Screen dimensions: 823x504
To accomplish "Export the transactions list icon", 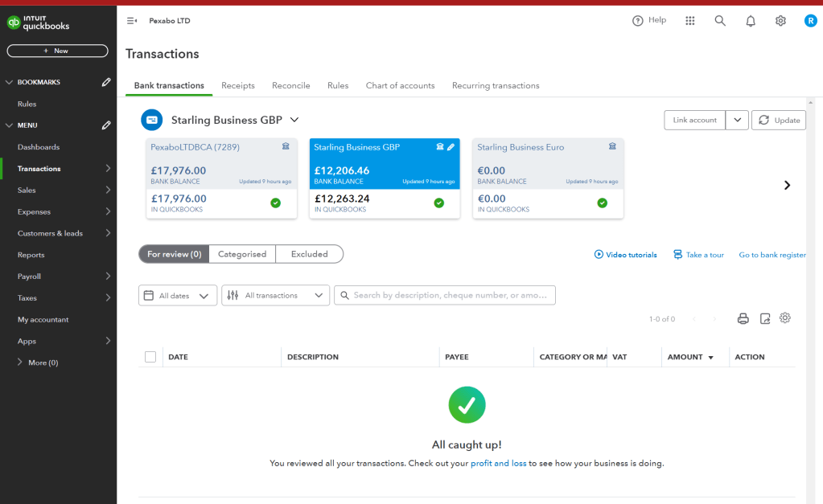I will [765, 318].
